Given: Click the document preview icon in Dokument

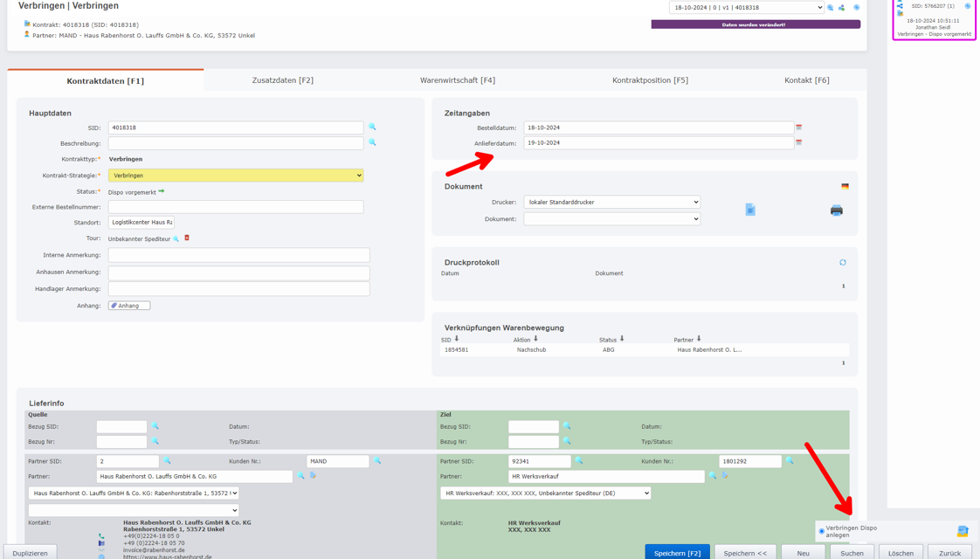Looking at the screenshot, I should [750, 210].
